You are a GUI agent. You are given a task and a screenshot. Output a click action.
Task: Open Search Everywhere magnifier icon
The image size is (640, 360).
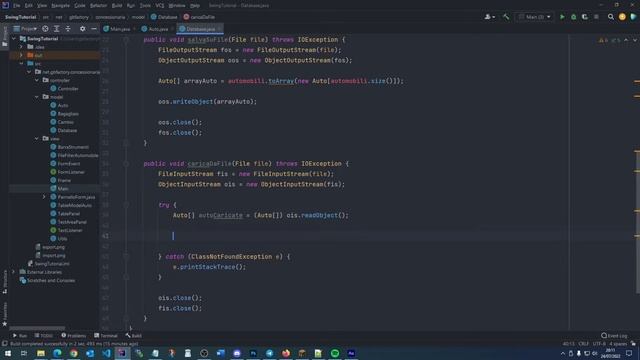coord(611,17)
